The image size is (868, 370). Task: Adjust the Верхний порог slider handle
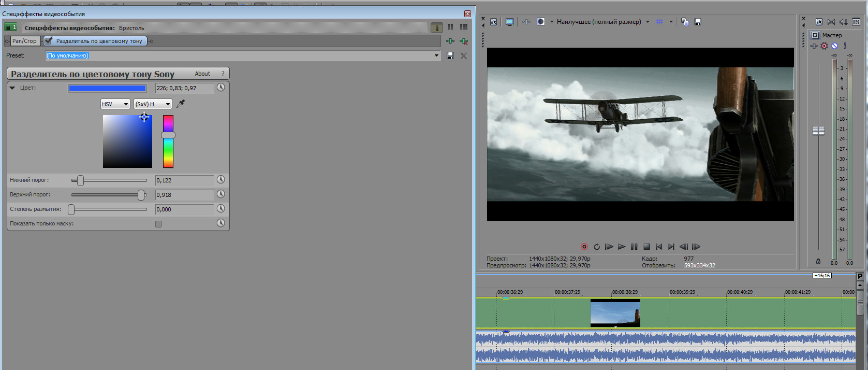coord(141,195)
